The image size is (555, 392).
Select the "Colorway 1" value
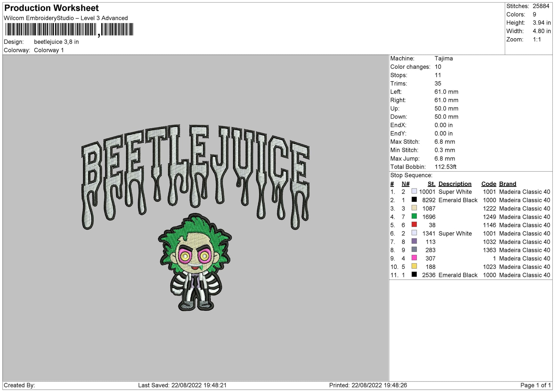click(49, 50)
